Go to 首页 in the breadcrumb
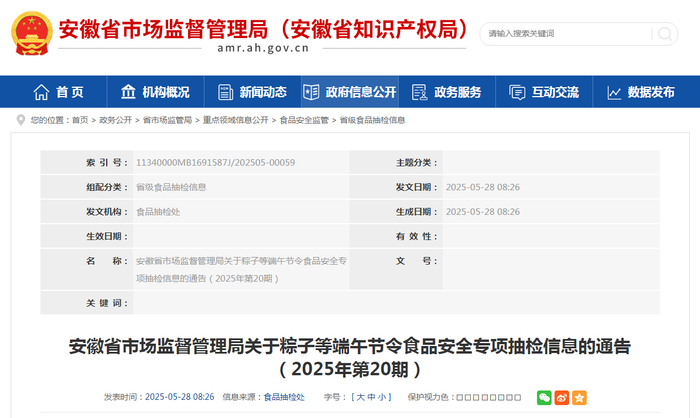The height and width of the screenshot is (418, 700). click(x=80, y=120)
